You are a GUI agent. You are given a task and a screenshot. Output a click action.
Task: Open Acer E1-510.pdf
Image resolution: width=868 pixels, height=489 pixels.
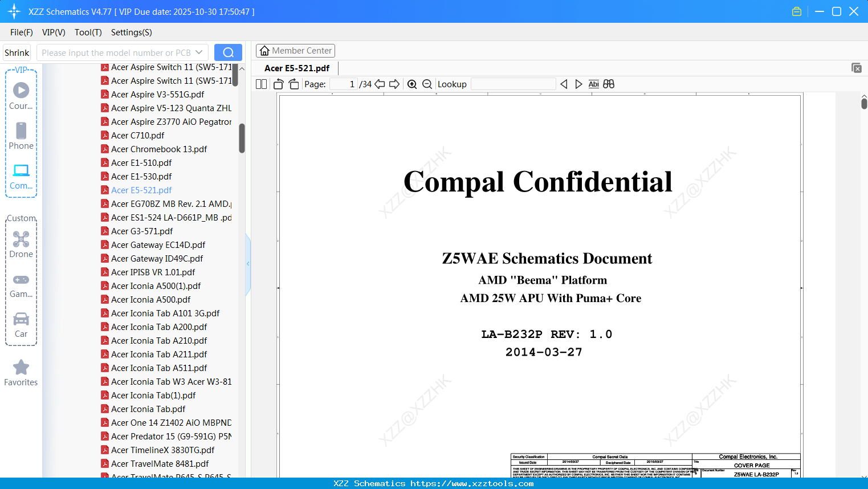tap(136, 163)
